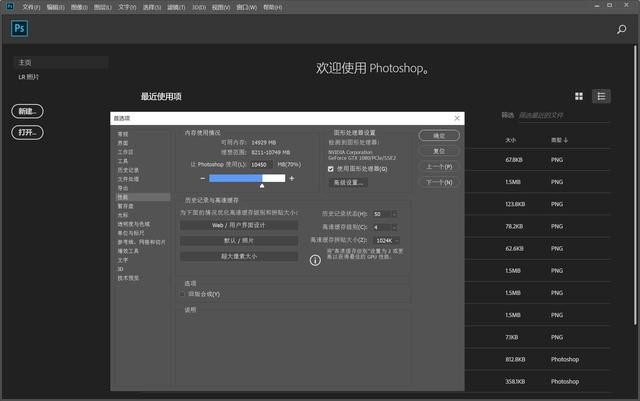Click the Photoshop memory field 10450
The width and height of the screenshot is (640, 401).
(x=261, y=165)
